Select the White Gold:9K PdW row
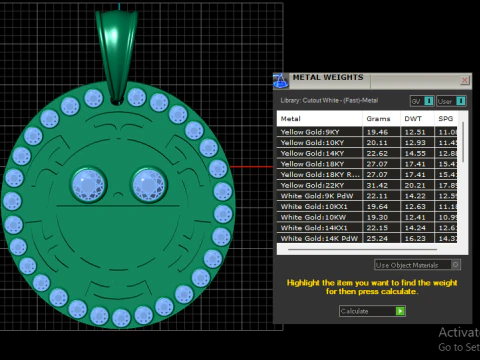The width and height of the screenshot is (480, 360). pyautogui.click(x=367, y=196)
